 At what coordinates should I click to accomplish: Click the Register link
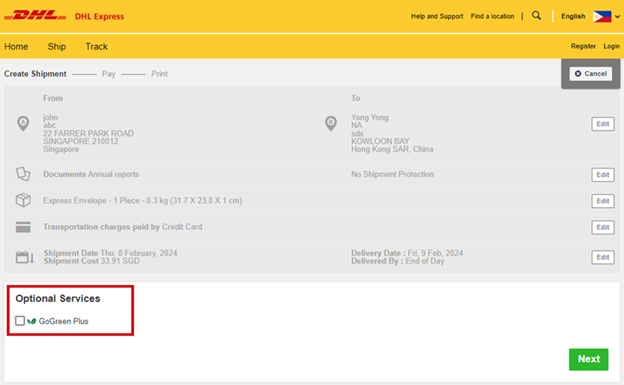tap(583, 46)
